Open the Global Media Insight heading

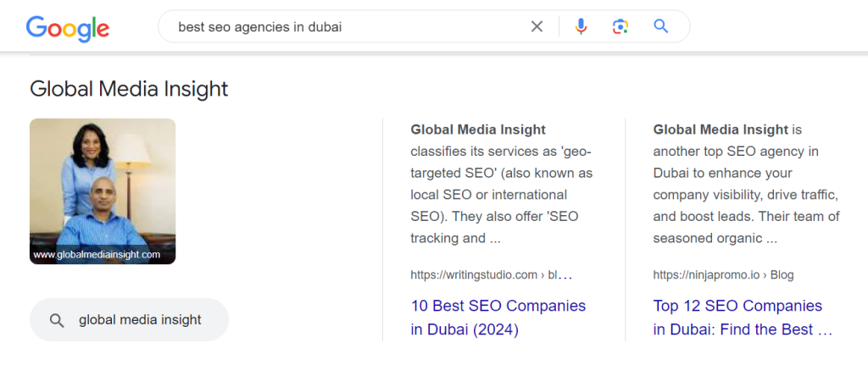(x=129, y=89)
